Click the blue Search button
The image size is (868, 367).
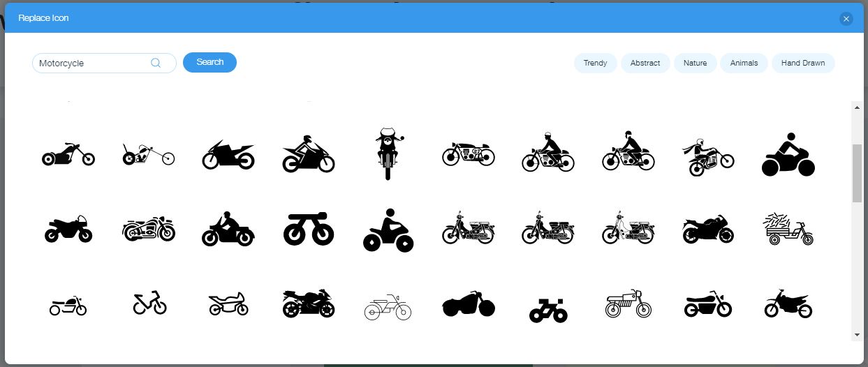209,62
